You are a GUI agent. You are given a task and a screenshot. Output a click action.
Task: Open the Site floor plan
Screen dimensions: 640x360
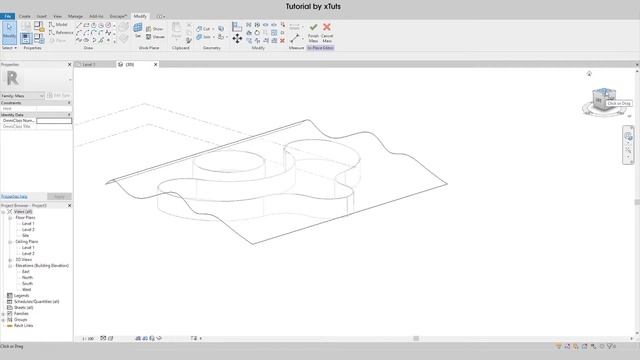[25, 236]
